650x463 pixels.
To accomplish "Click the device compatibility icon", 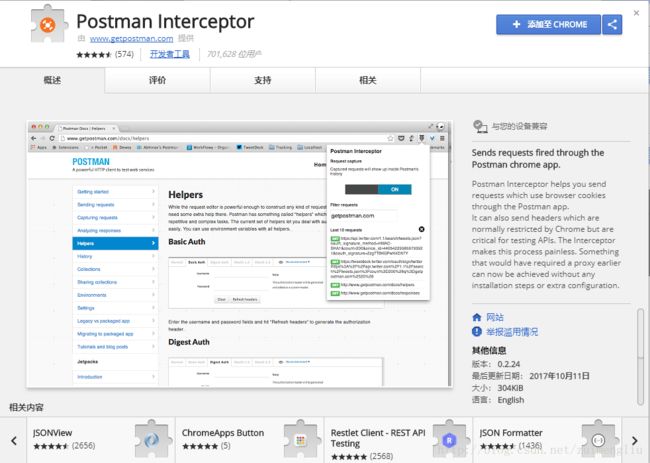I will (x=480, y=126).
